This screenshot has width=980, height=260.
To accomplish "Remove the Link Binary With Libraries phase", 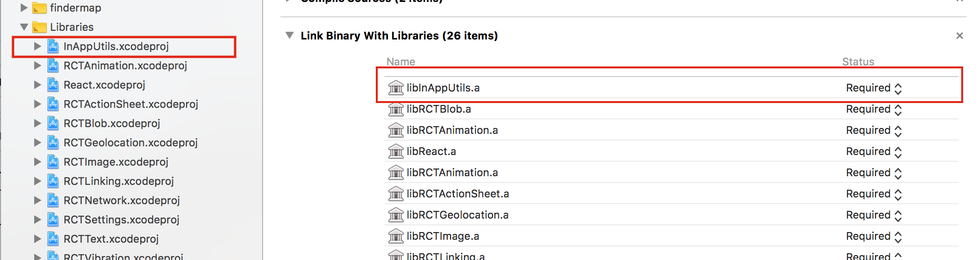I will click(959, 36).
